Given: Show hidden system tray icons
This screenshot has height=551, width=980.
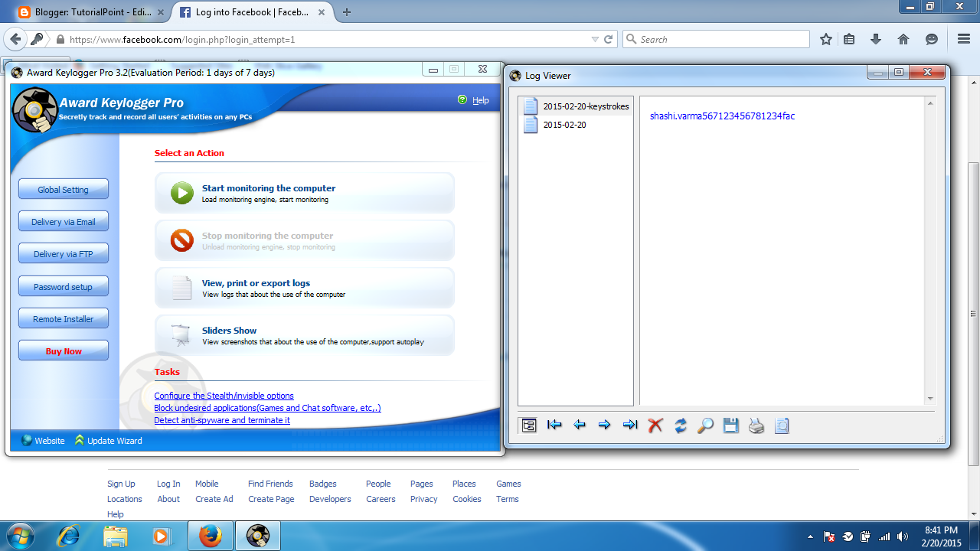Looking at the screenshot, I should (812, 536).
